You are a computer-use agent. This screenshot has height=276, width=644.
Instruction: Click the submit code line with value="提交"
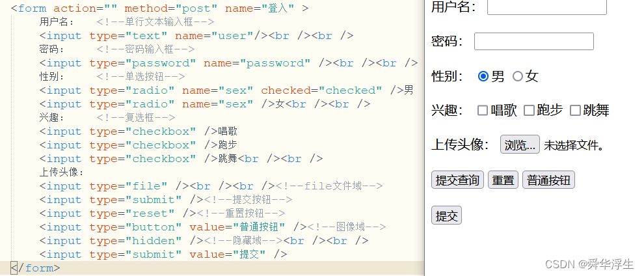(163, 255)
